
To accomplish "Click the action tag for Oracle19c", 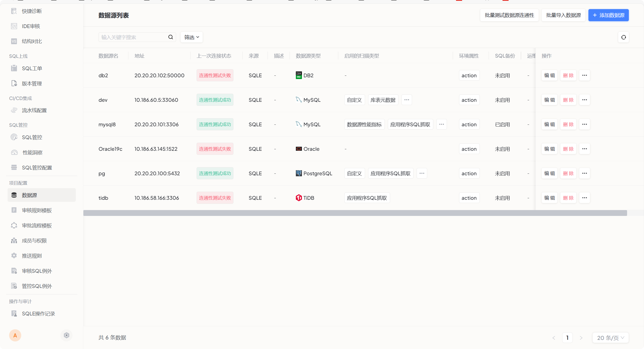I will [x=469, y=149].
